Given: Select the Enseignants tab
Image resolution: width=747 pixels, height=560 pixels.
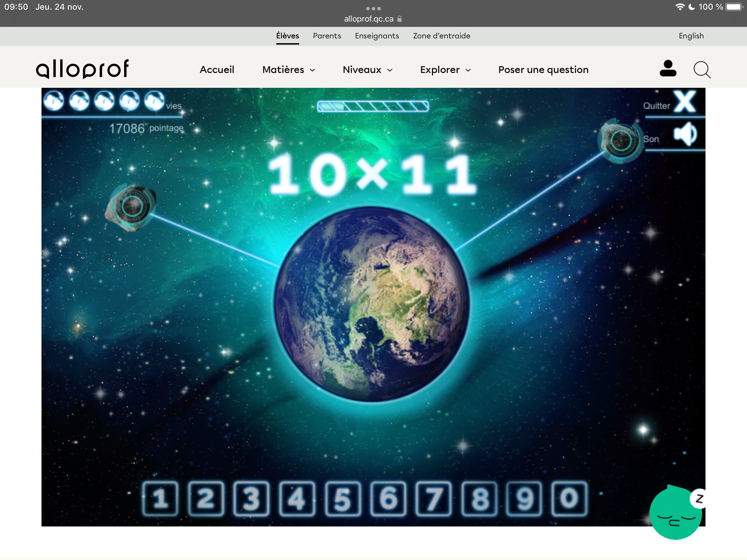Looking at the screenshot, I should pos(377,36).
